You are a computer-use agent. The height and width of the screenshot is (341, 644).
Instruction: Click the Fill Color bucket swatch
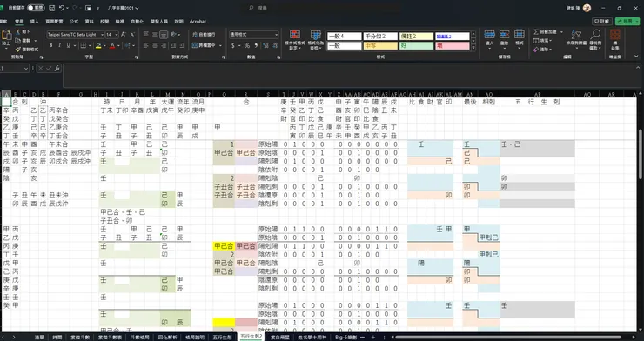[98, 45]
